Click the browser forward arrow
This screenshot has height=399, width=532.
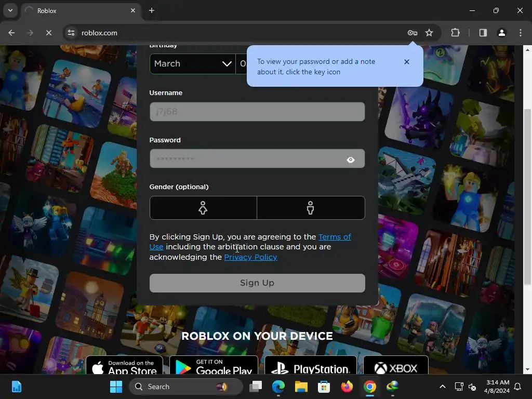[30, 33]
